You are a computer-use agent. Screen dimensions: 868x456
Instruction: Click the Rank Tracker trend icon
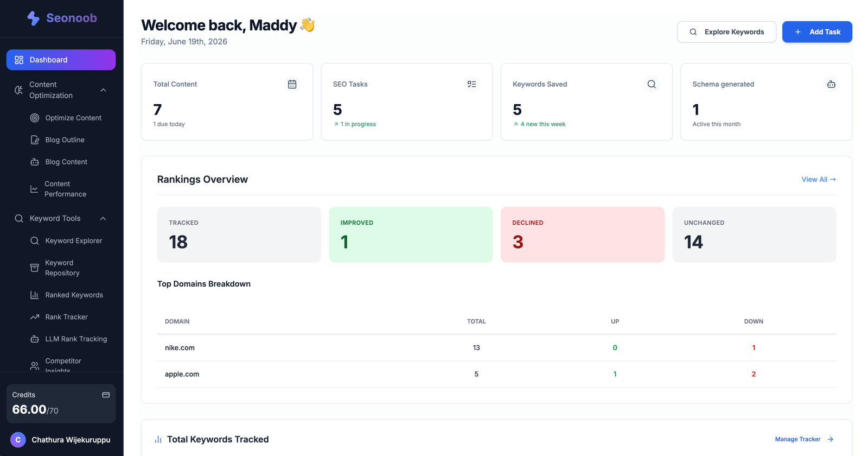tap(35, 317)
